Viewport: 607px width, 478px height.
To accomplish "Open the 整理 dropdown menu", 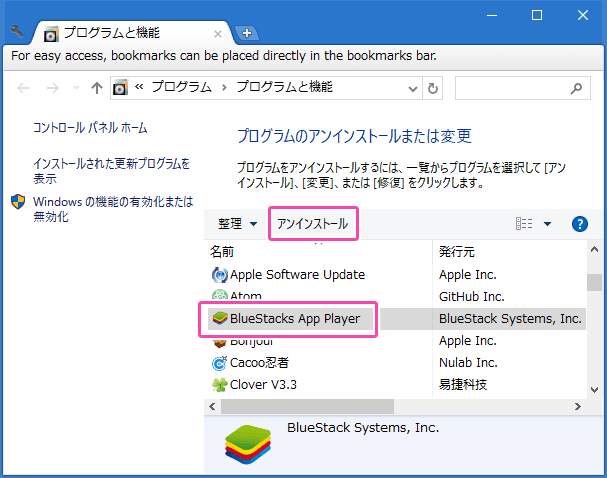I will (237, 224).
